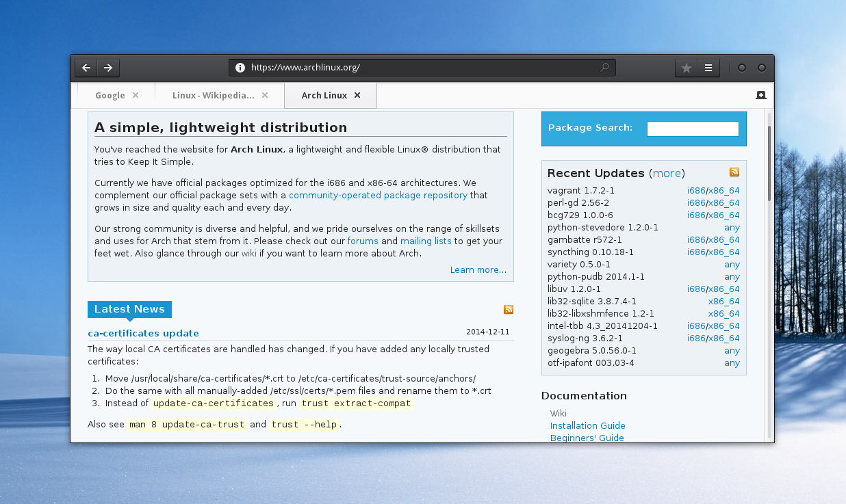Screen dimensions: 846x504
Task: Click the Learn more... link
Action: (x=478, y=270)
